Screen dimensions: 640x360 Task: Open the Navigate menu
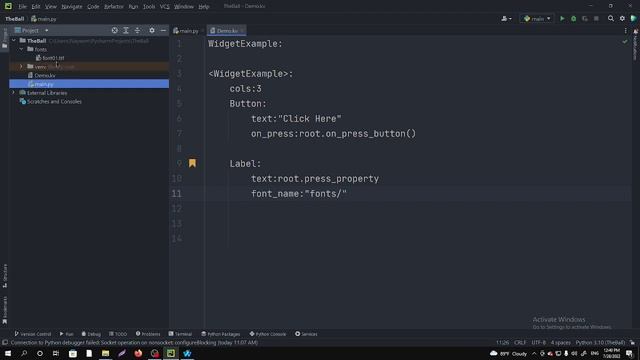[71, 7]
